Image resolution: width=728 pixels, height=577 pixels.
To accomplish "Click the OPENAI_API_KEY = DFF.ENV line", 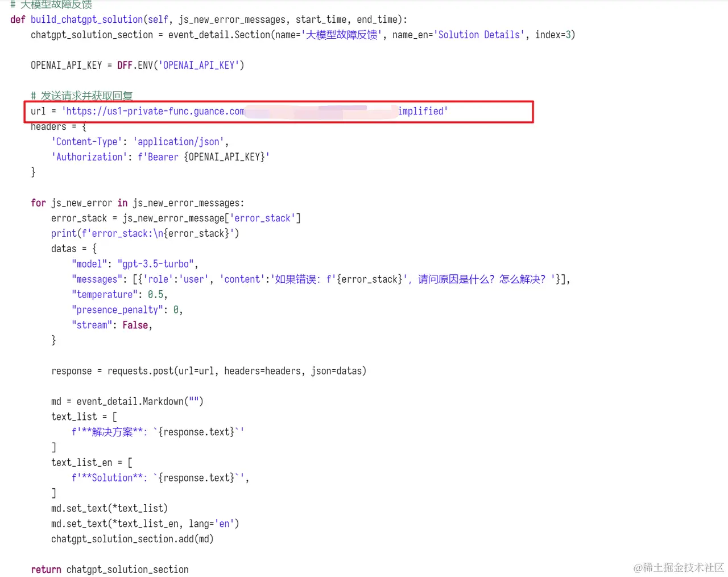I will (x=138, y=65).
